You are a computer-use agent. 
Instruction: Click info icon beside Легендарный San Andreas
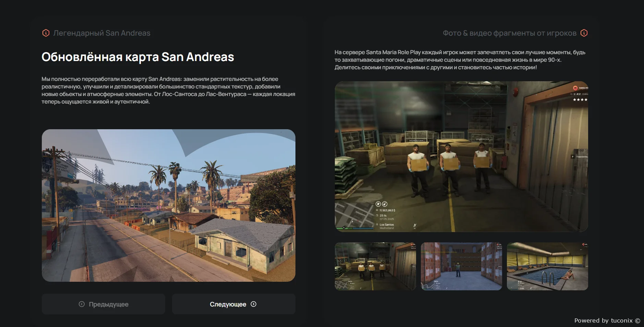[46, 33]
